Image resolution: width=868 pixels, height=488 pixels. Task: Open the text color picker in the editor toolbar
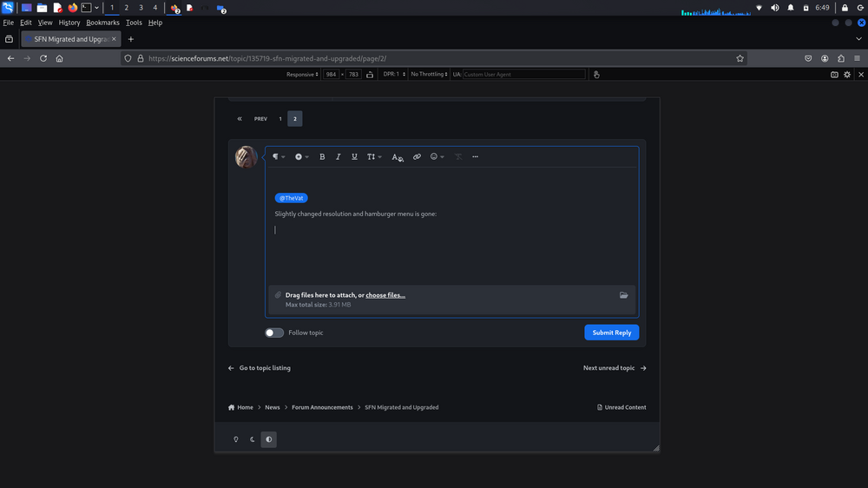[x=397, y=157]
